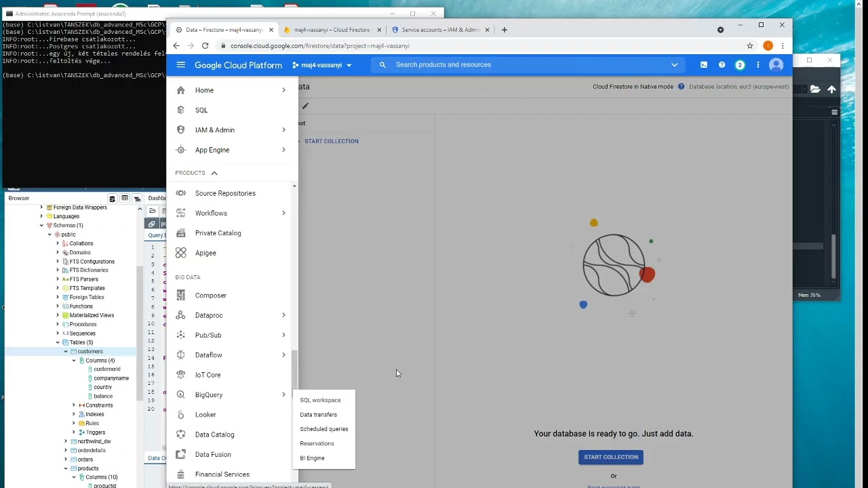Click the Pub/Sub icon
Viewport: 868px width, 488px height.
(180, 335)
